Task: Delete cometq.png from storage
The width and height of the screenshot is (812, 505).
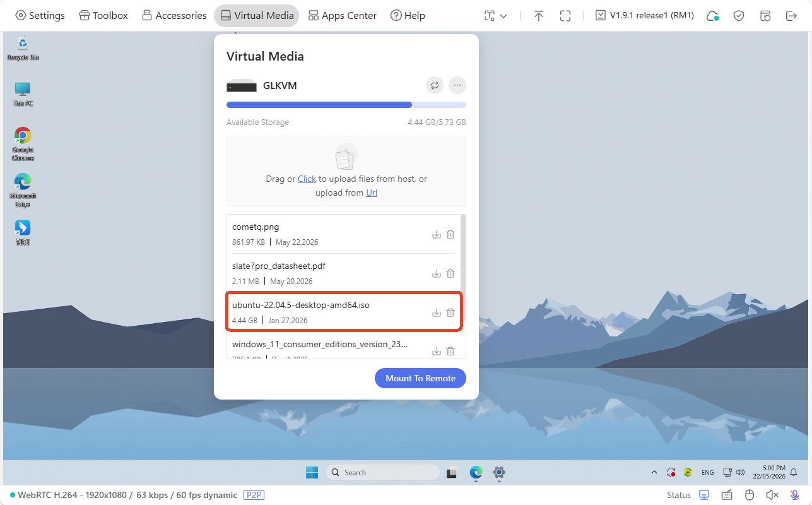Action: click(450, 234)
